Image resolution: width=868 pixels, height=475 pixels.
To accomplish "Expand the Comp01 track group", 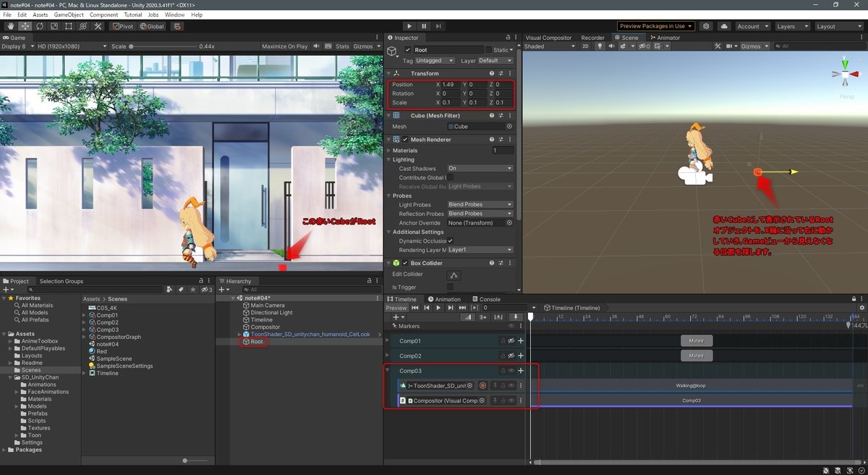I will click(388, 341).
